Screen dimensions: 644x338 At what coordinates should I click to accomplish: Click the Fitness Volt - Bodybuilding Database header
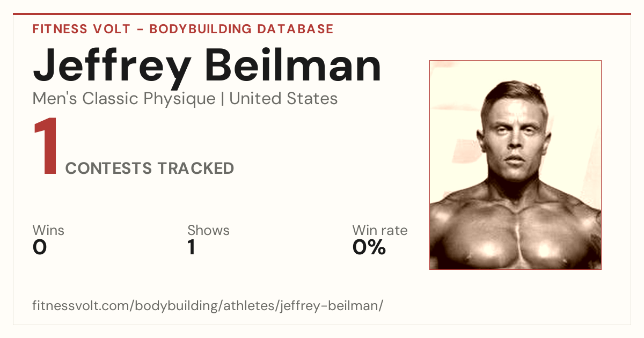point(183,29)
